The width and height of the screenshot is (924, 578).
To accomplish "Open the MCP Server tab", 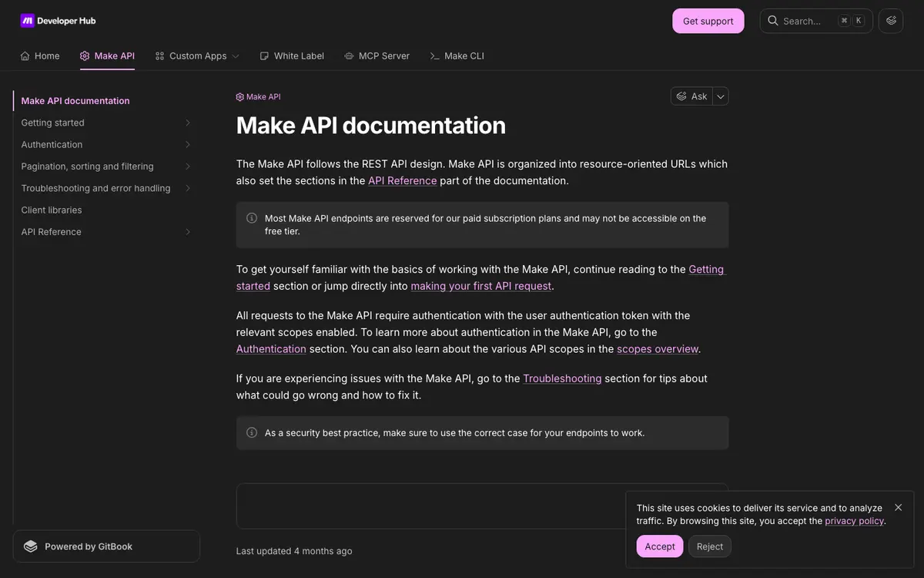I will [377, 56].
